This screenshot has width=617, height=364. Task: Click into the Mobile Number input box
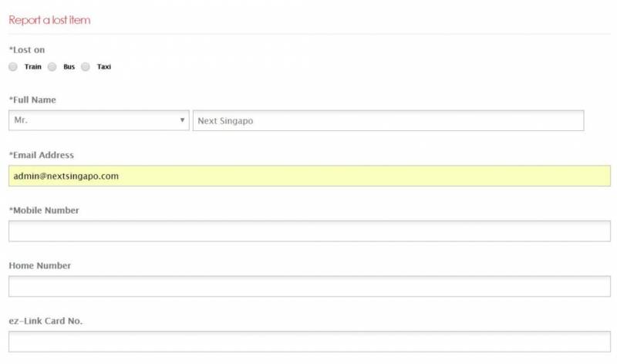coord(309,231)
